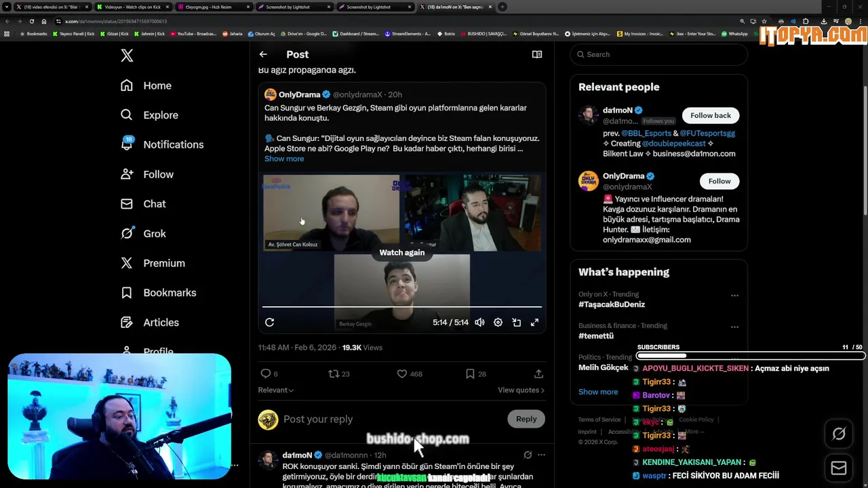Click the Premium icon in the sidebar
Viewport: 868px width, 488px height.
pyautogui.click(x=127, y=263)
